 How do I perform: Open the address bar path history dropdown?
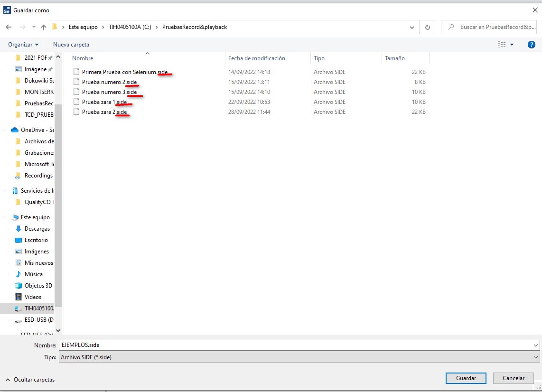tap(412, 27)
